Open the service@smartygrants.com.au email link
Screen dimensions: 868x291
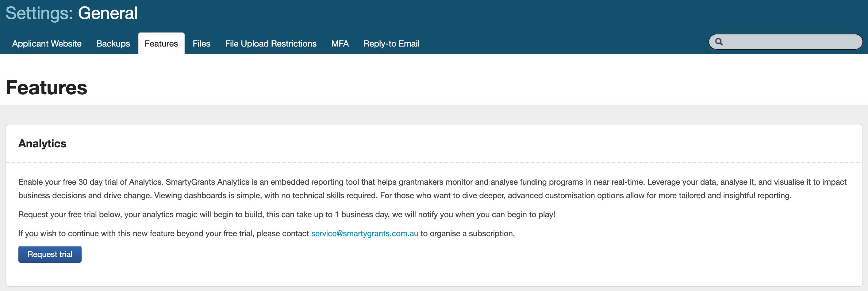coord(364,233)
